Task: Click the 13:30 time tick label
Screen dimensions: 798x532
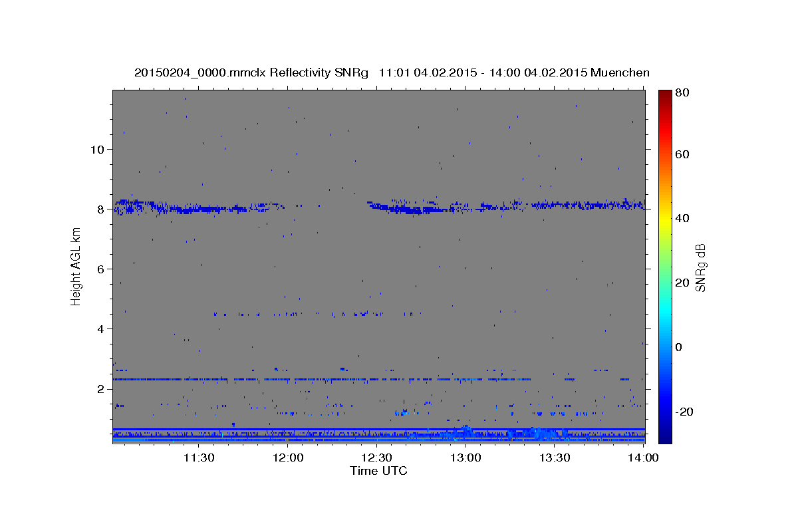Action: [555, 458]
